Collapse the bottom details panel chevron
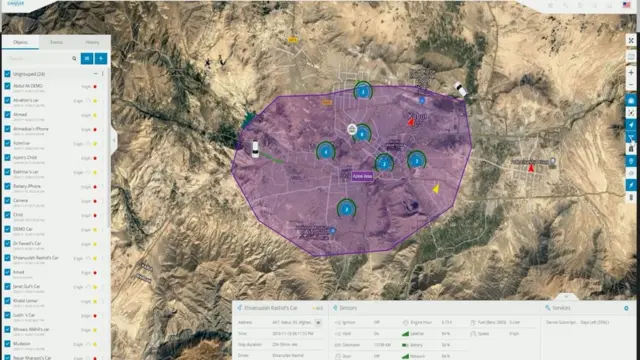The width and height of the screenshot is (640, 360). [566, 296]
